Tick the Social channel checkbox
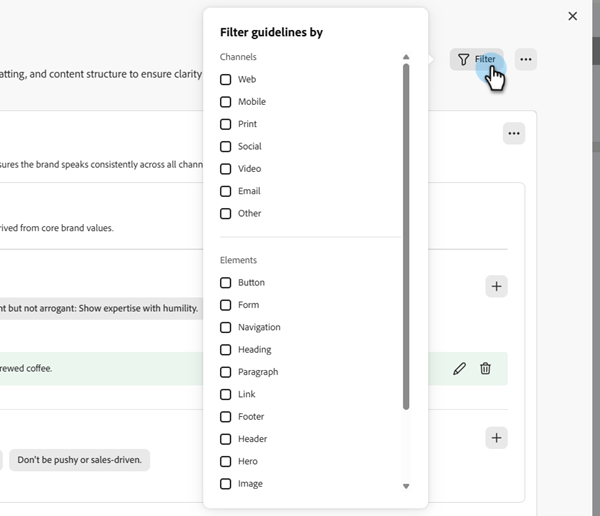Image resolution: width=600 pixels, height=516 pixels. point(226,146)
